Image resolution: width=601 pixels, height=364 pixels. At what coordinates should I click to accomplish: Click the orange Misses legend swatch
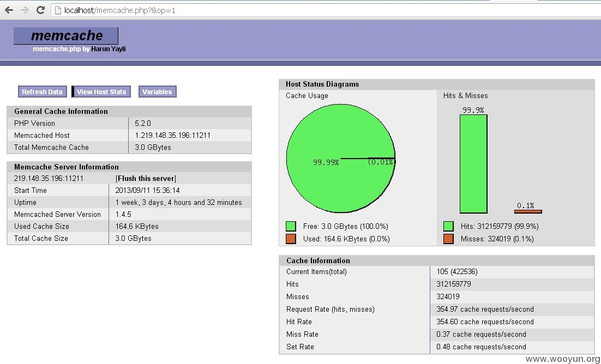(x=448, y=239)
